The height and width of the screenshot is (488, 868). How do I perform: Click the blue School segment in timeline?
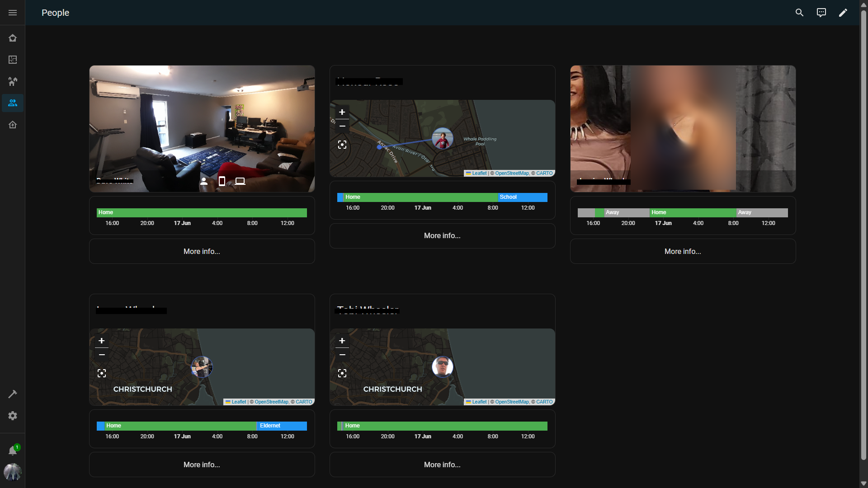tap(522, 197)
